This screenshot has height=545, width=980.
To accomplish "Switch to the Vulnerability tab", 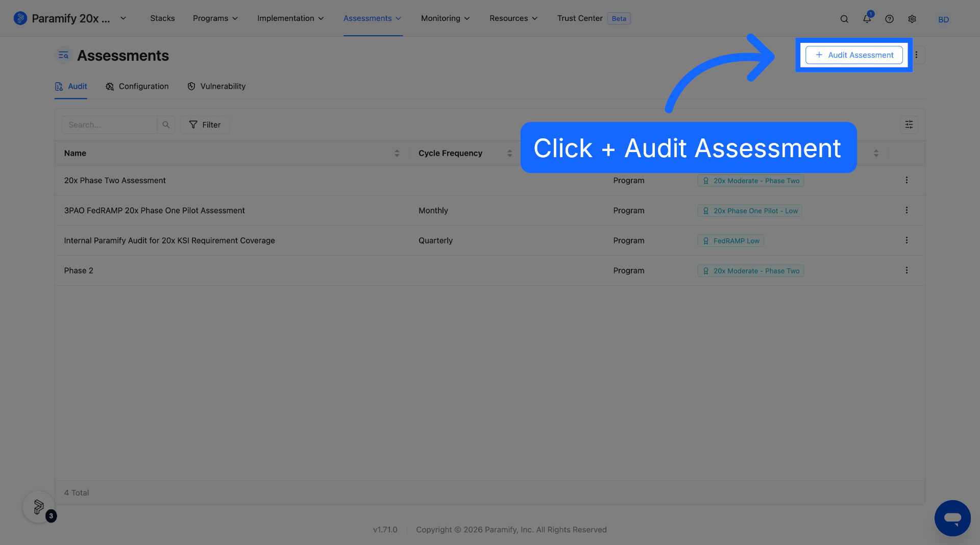I will (x=216, y=86).
